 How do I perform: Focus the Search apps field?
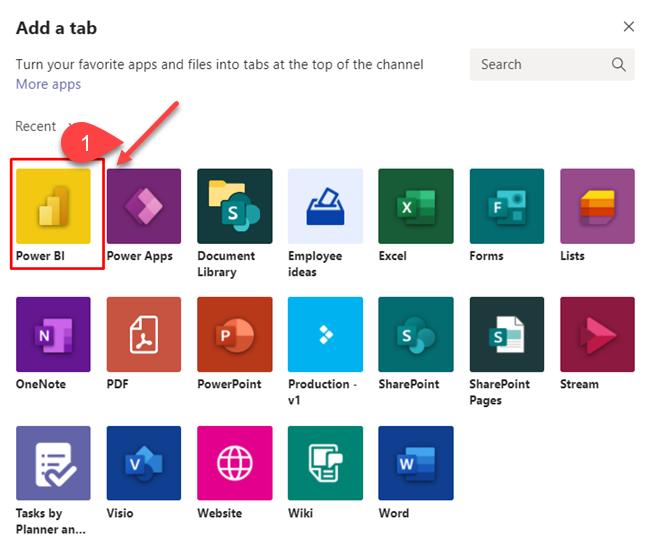552,64
